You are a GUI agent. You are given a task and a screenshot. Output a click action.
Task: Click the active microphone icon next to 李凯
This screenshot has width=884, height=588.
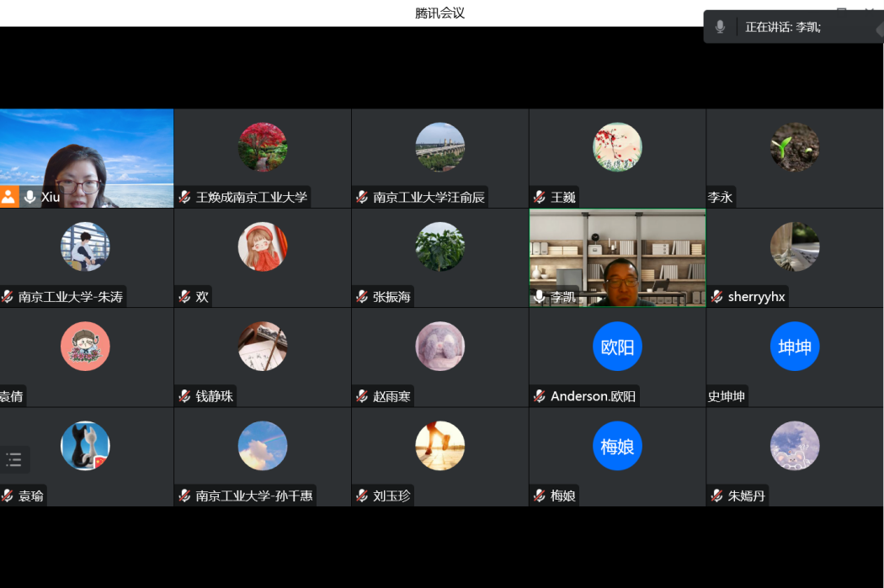point(539,296)
